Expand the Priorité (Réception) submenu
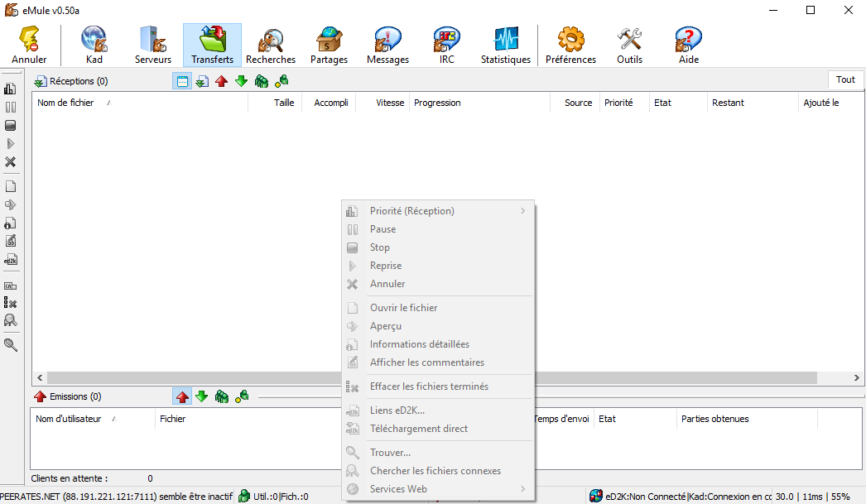The width and height of the screenshot is (866, 504). pos(438,211)
